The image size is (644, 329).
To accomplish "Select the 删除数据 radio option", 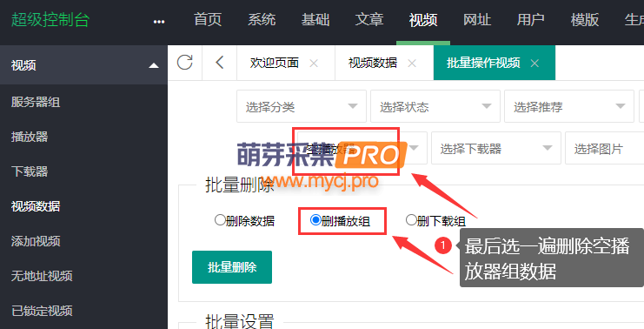I will [x=220, y=220].
